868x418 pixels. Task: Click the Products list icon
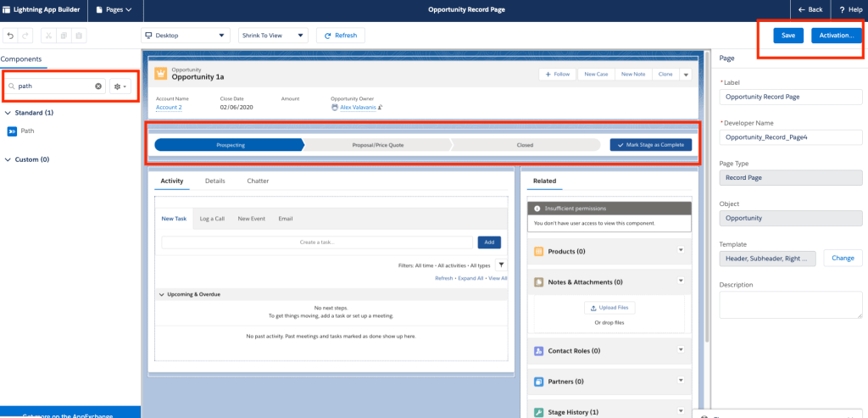(x=539, y=252)
